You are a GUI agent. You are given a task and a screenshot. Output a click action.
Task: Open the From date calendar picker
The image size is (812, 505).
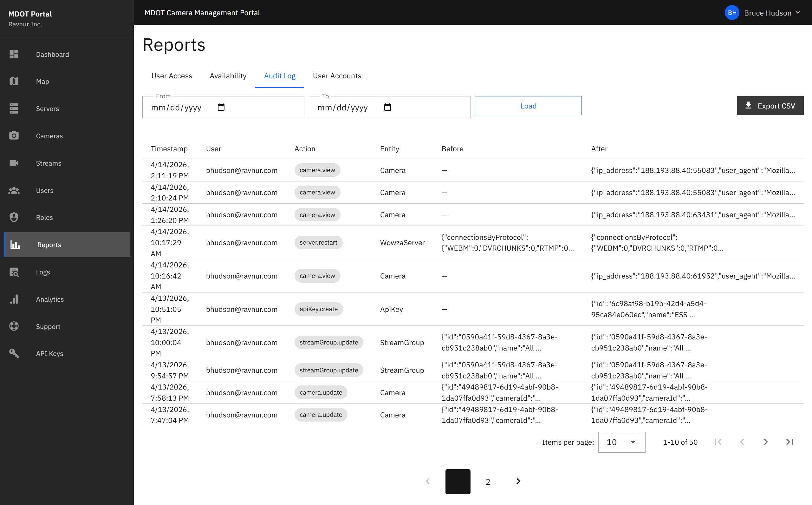pyautogui.click(x=221, y=107)
